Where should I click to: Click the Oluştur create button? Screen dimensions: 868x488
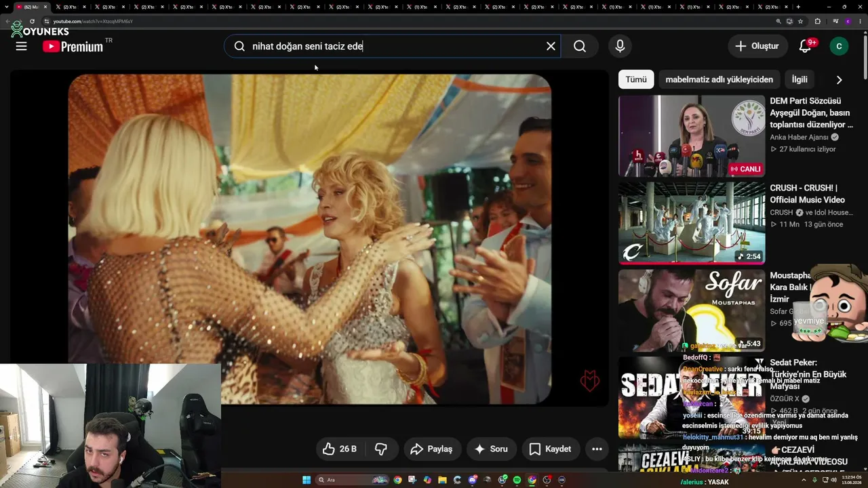(x=757, y=46)
